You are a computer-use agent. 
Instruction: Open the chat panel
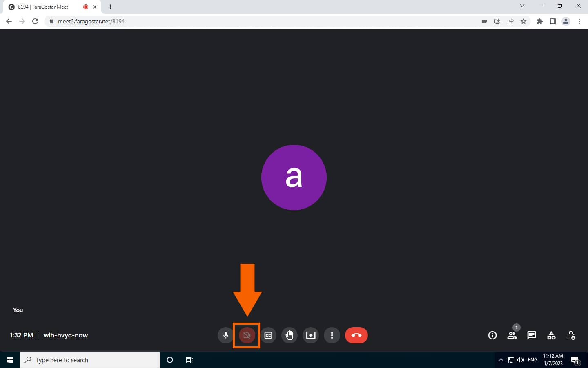[x=531, y=335]
